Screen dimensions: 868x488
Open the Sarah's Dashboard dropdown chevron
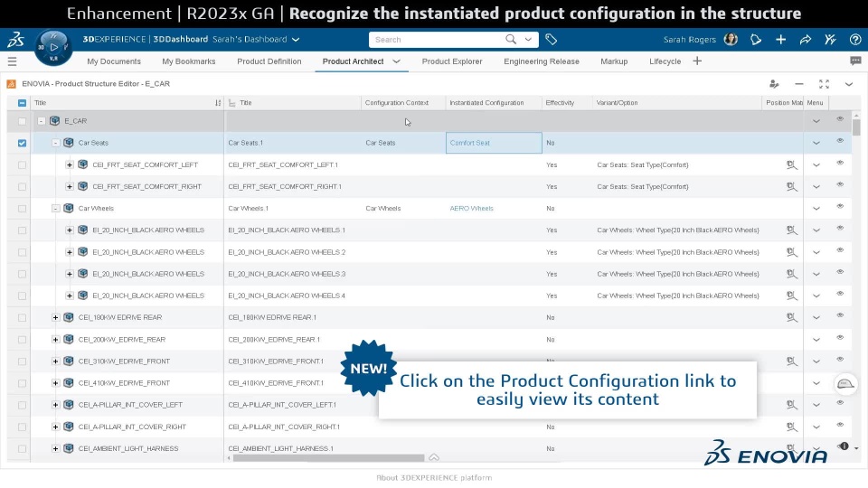coord(296,39)
